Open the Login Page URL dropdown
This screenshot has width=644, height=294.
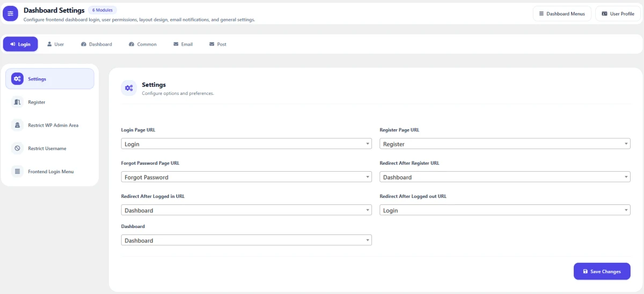[246, 144]
